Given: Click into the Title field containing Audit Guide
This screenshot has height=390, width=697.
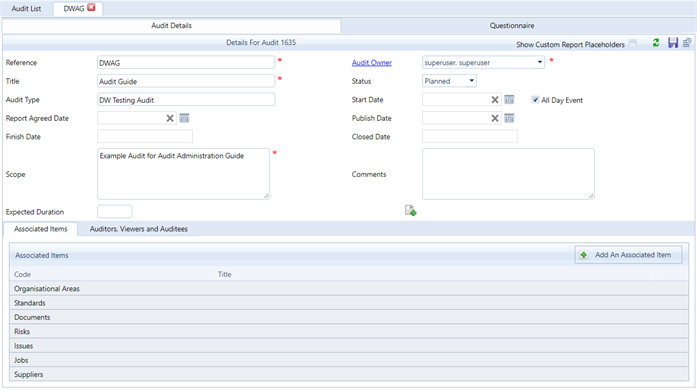Looking at the screenshot, I should (x=186, y=81).
